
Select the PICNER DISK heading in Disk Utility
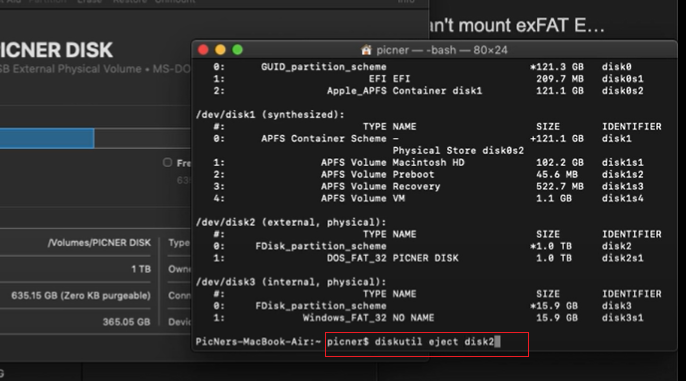pyautogui.click(x=56, y=50)
